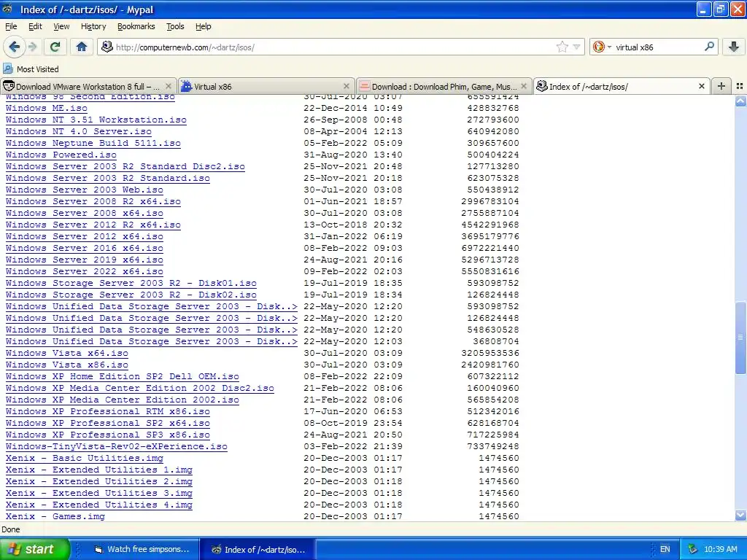Open Windows NT 4.0 Server.iso link
747x560 pixels.
[x=79, y=131]
